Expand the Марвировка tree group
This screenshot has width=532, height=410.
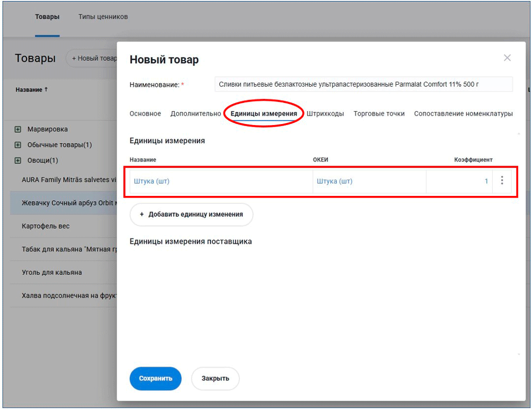pos(18,129)
